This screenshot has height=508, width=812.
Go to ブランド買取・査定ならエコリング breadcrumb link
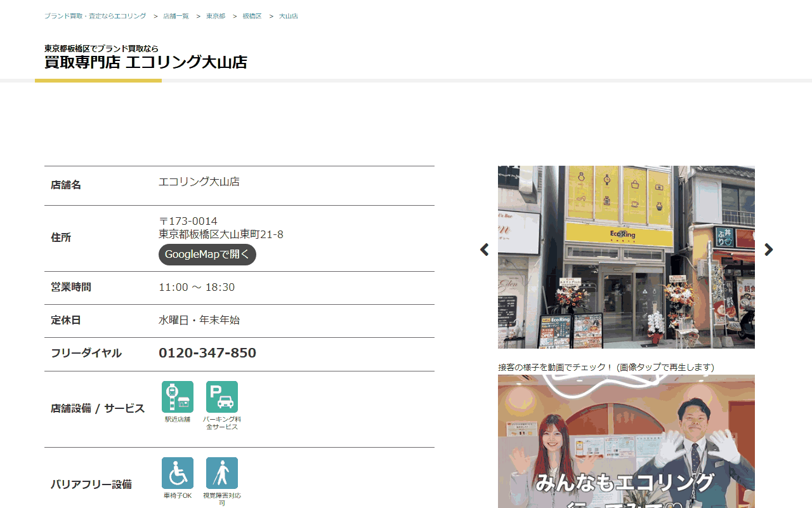point(95,16)
